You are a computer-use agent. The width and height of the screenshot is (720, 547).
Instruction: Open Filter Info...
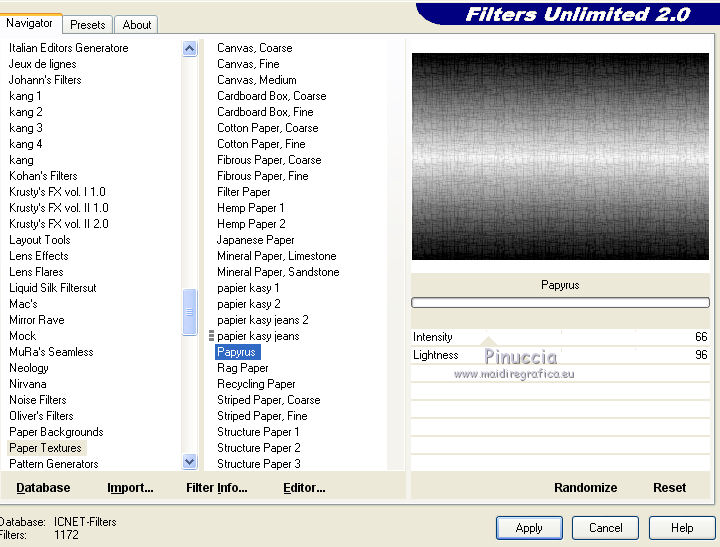coord(216,488)
